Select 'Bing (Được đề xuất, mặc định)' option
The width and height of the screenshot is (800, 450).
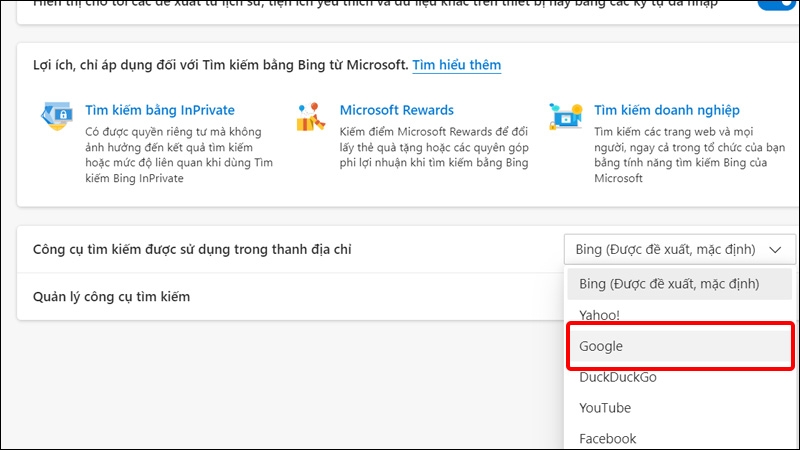pos(679,284)
